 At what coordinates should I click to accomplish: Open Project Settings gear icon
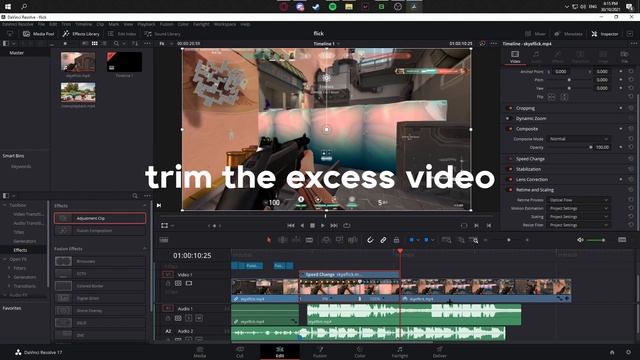[628, 352]
